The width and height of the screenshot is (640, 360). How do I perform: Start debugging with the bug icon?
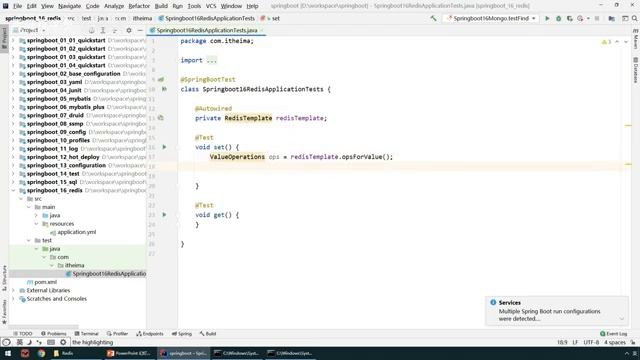pyautogui.click(x=558, y=18)
